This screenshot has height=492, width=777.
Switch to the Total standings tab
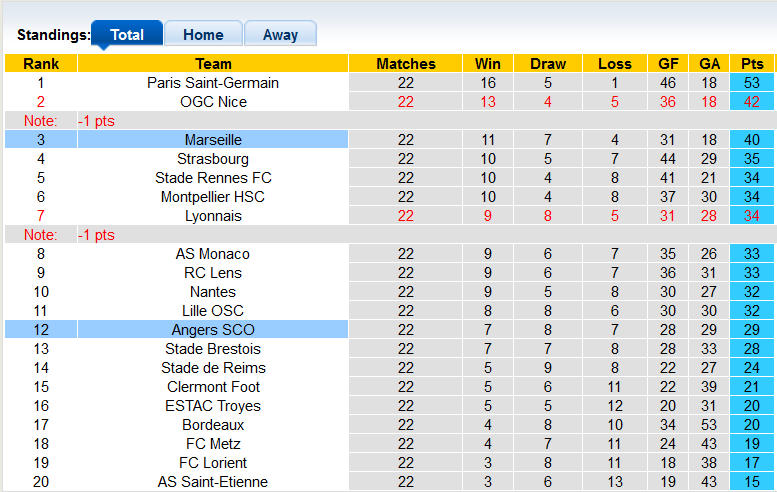click(126, 35)
